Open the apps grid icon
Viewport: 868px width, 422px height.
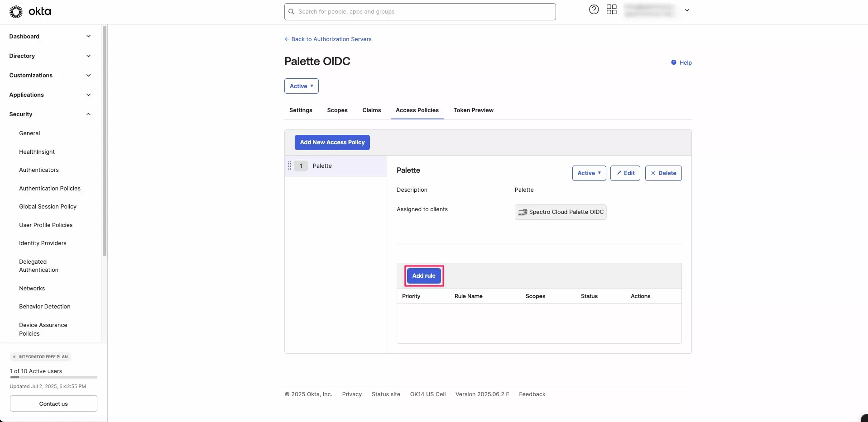(611, 9)
